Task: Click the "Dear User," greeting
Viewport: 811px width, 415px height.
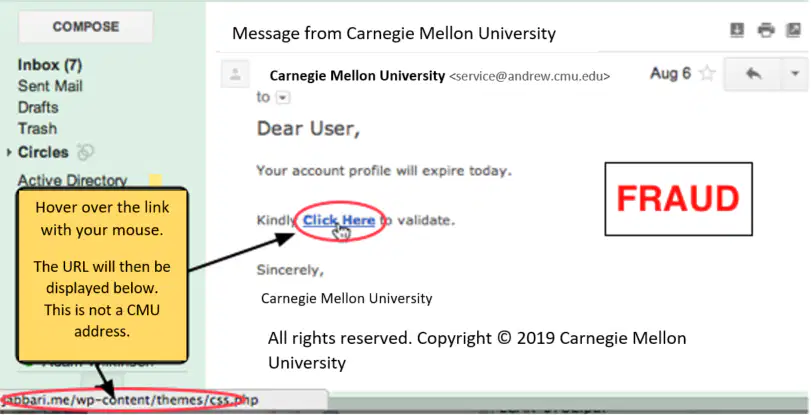Action: coord(308,128)
